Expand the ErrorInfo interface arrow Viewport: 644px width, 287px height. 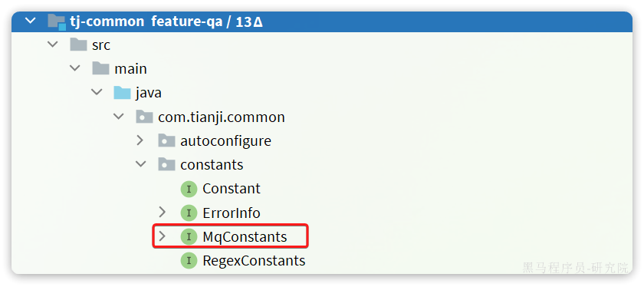(x=163, y=212)
